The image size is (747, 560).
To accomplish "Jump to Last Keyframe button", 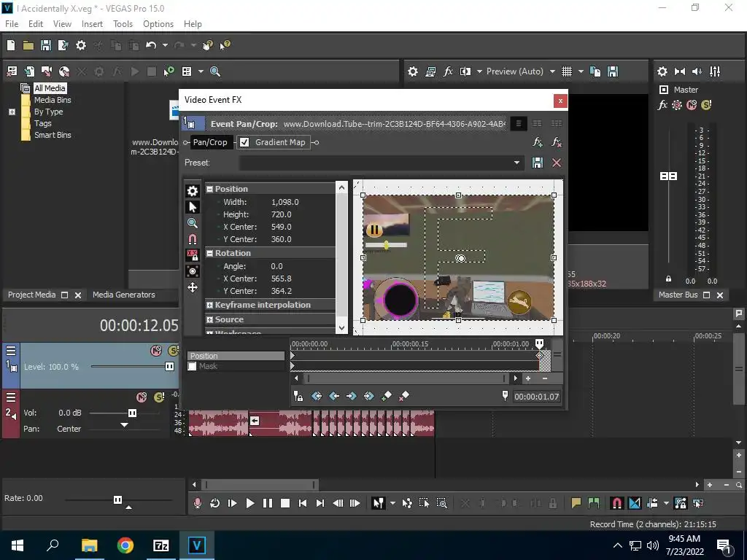I will click(x=368, y=396).
